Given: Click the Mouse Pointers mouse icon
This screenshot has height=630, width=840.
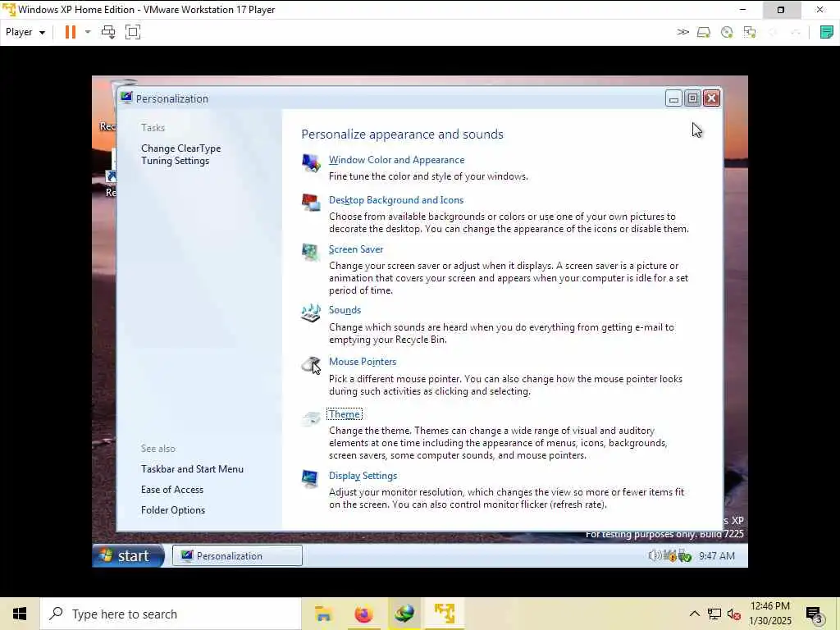Looking at the screenshot, I should pos(311,364).
